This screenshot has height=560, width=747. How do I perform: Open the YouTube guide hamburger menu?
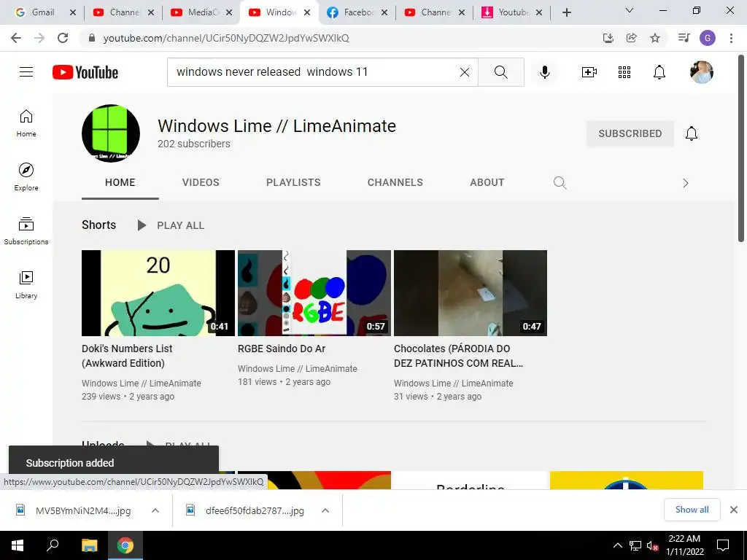point(26,72)
